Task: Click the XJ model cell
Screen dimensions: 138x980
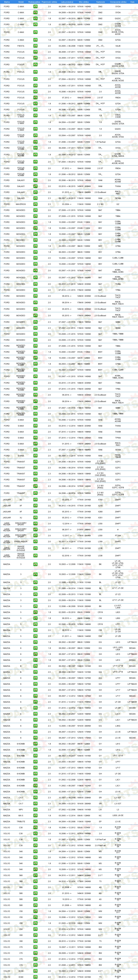Action: [x=21, y=517]
